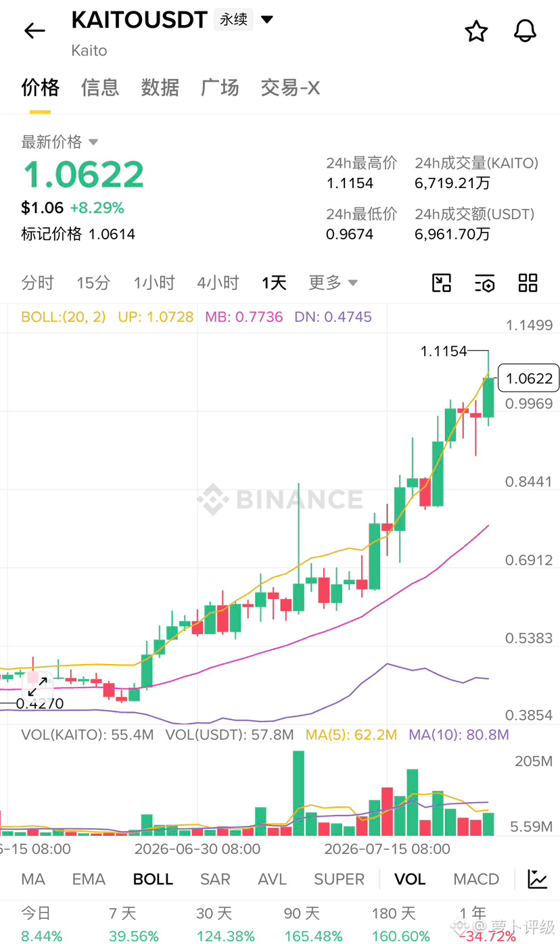Tap the VOL(USDT): 57.8M label
560x944 pixels.
pyautogui.click(x=230, y=734)
